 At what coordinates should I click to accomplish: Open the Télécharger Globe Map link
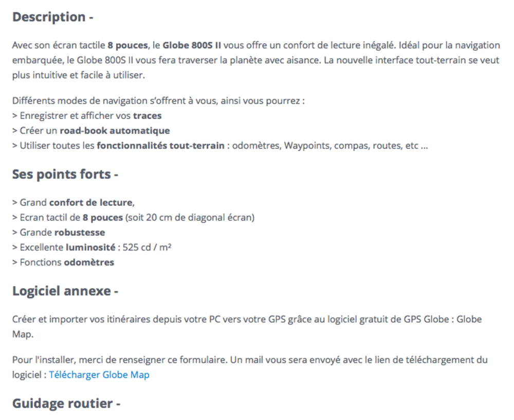pyautogui.click(x=99, y=375)
